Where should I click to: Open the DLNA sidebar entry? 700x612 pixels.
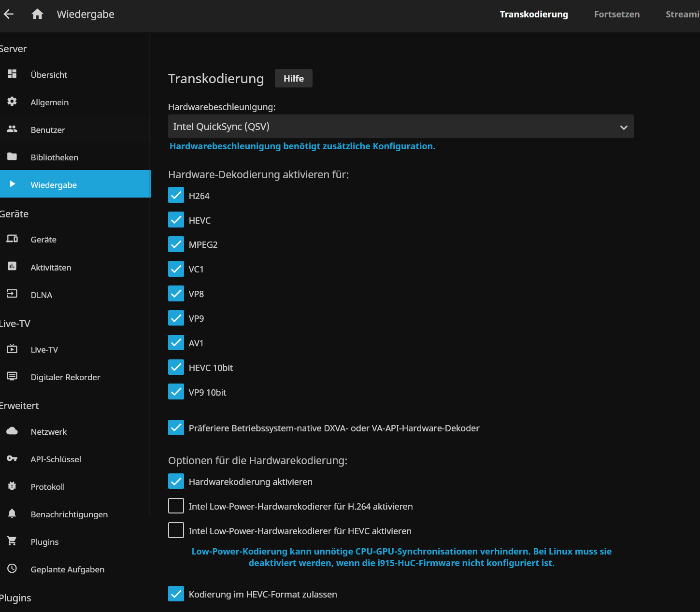coord(42,295)
